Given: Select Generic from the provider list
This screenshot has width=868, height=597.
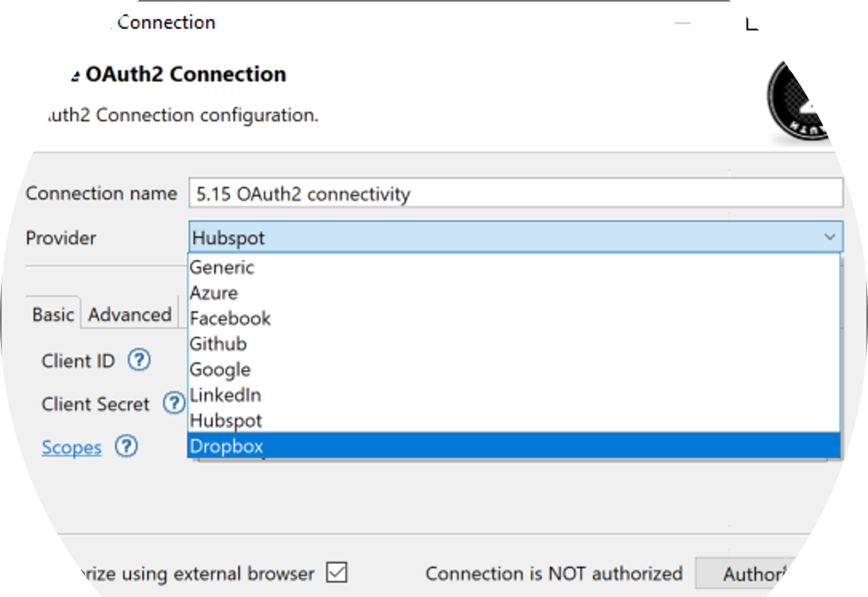Looking at the screenshot, I should (222, 268).
